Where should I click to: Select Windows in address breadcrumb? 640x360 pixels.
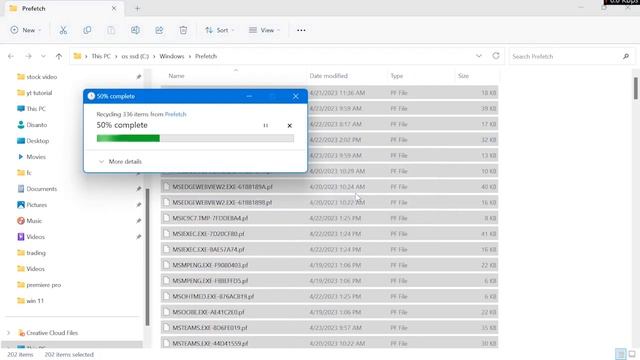172,56
